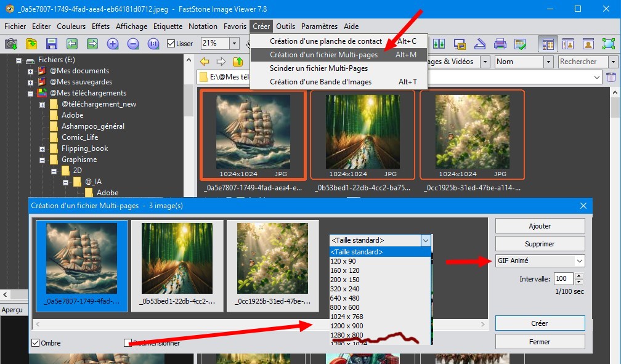Open the Fichier menu

(15, 26)
